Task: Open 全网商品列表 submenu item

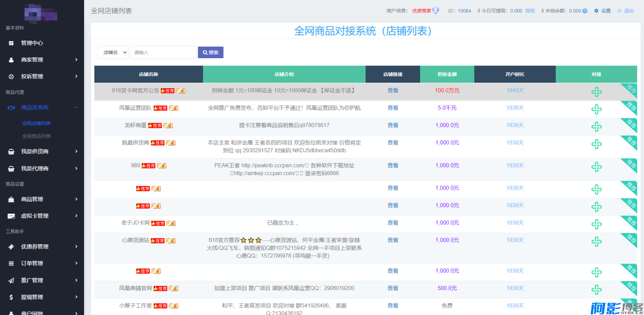Action: [36, 136]
